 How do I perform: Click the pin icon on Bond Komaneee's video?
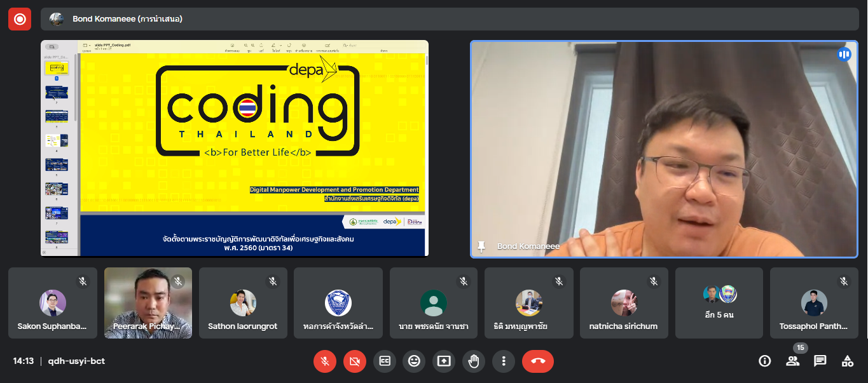[x=481, y=246]
